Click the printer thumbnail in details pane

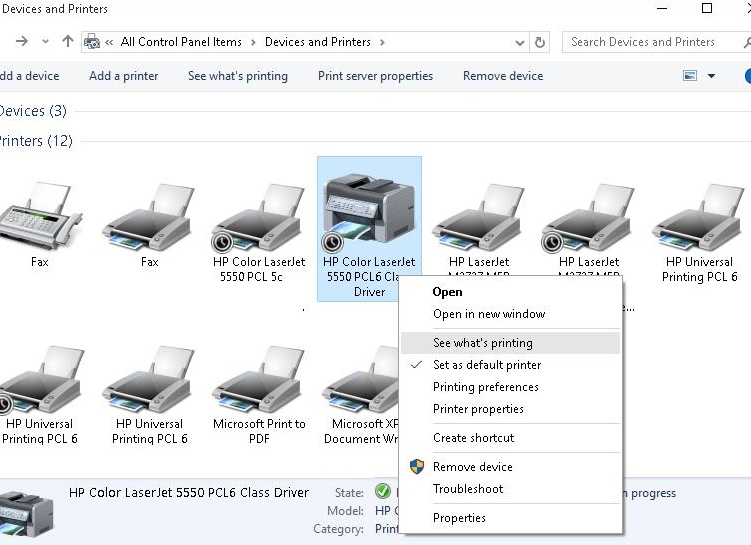point(26,513)
